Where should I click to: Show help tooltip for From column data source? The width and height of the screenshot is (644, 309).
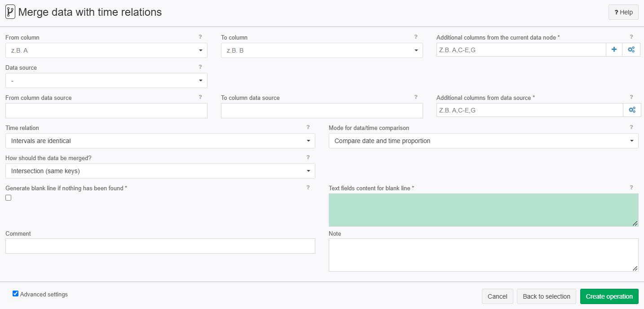pos(200,97)
